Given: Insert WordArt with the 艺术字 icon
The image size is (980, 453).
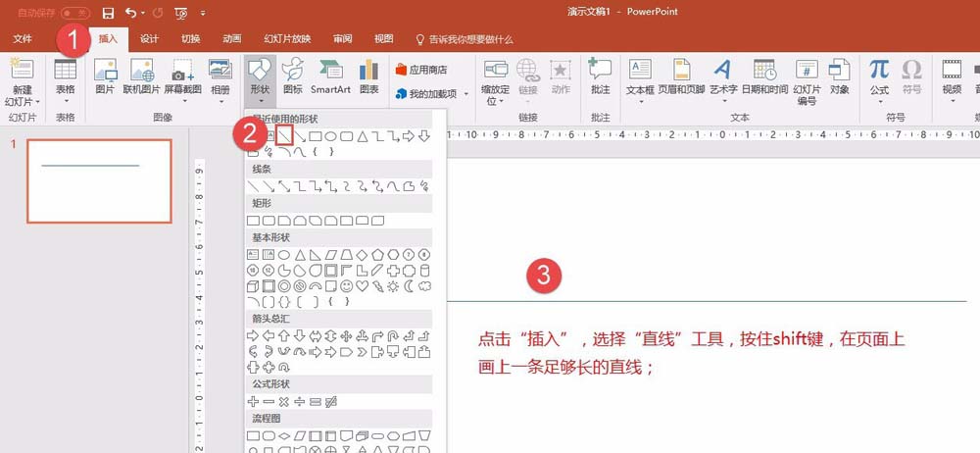Looking at the screenshot, I should pyautogui.click(x=722, y=75).
